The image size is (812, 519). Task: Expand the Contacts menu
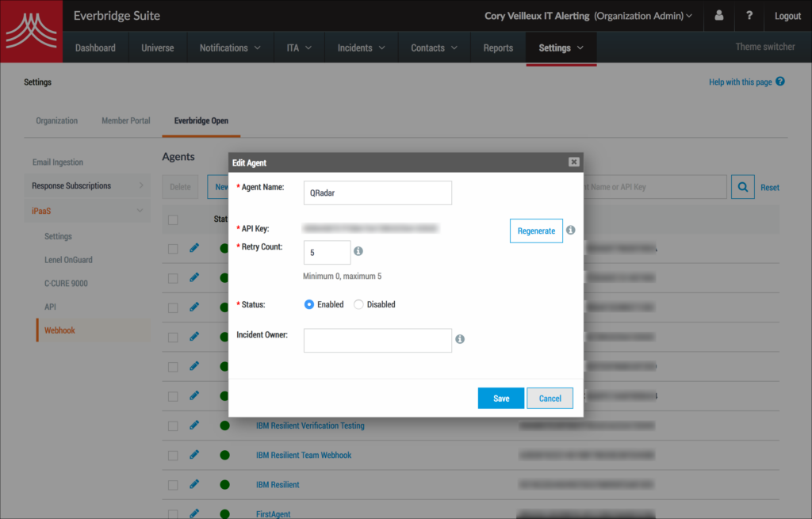point(434,48)
